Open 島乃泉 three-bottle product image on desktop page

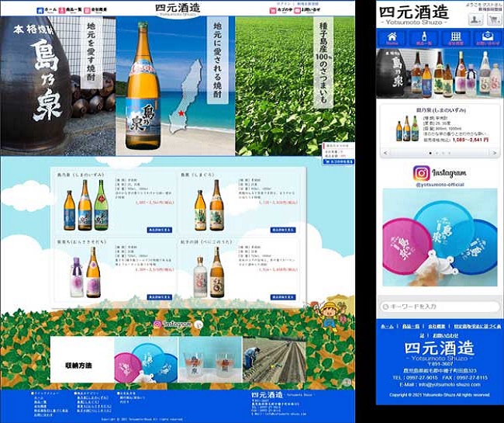(85, 205)
